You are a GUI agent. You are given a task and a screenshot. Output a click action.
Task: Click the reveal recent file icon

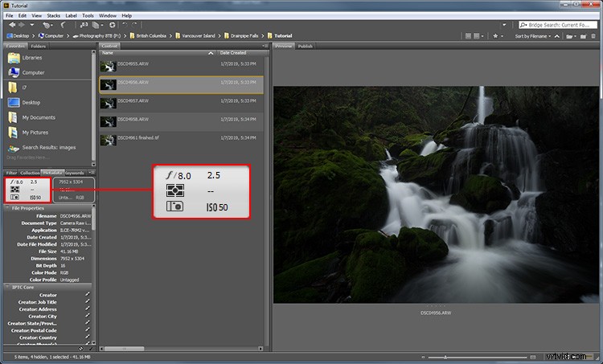pyautogui.click(x=47, y=25)
